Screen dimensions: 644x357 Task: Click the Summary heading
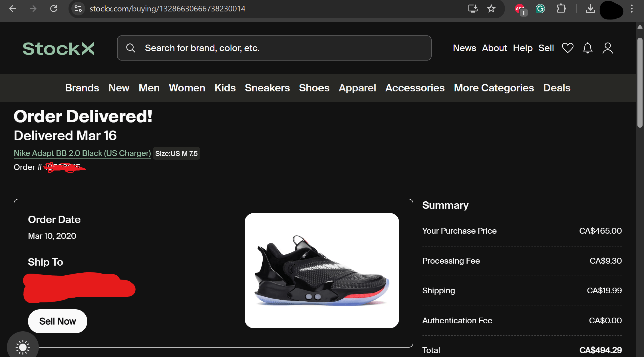pos(445,205)
